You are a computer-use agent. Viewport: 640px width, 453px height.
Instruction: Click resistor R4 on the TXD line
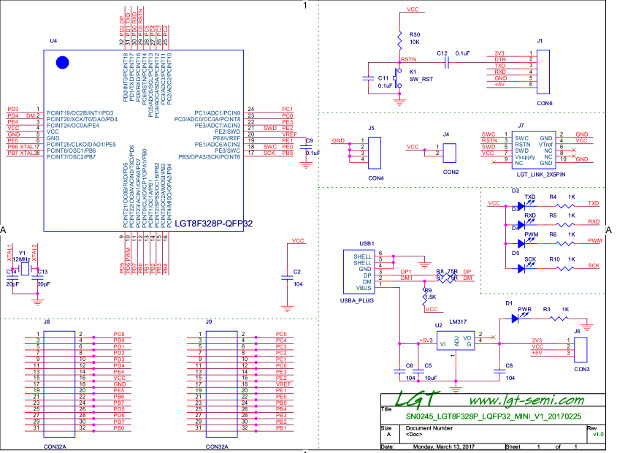[566, 206]
